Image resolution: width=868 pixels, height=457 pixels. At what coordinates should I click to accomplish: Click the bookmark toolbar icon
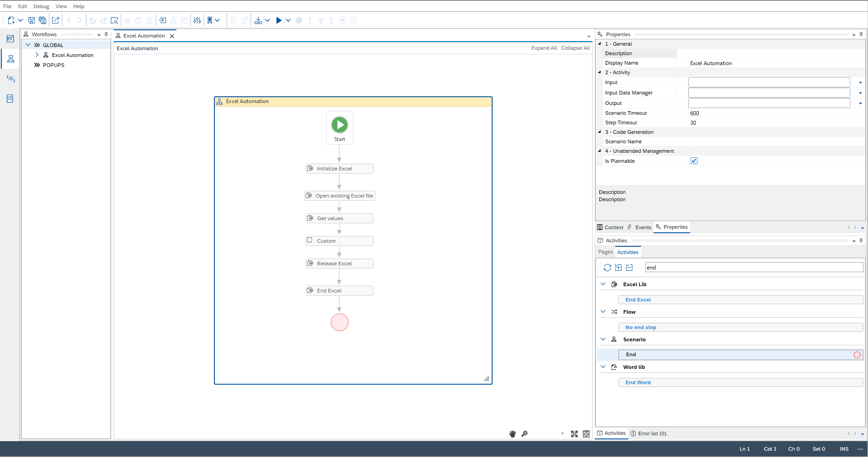coord(210,20)
